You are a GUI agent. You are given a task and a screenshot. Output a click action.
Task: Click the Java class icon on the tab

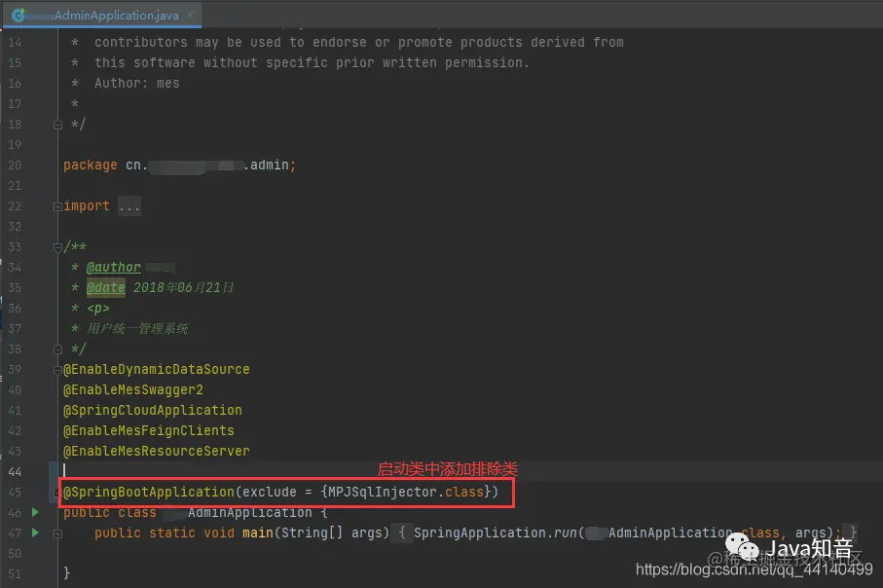click(x=18, y=16)
